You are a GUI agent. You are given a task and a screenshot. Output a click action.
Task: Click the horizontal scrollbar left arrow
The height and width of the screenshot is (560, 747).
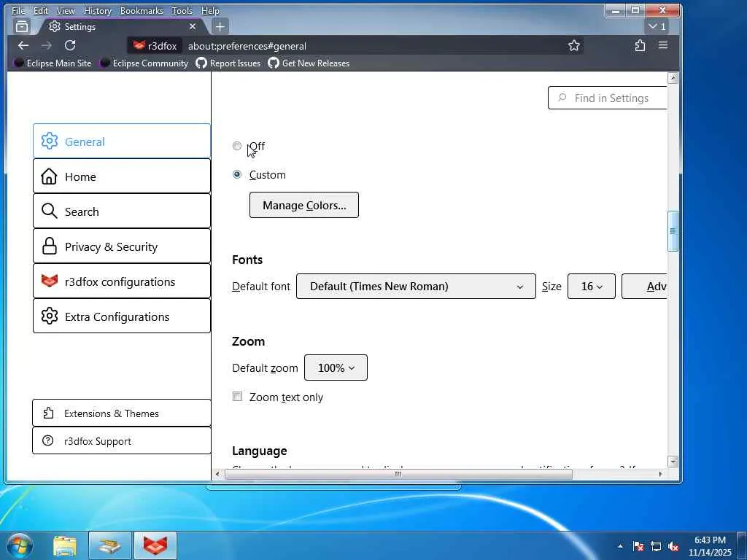pos(217,474)
